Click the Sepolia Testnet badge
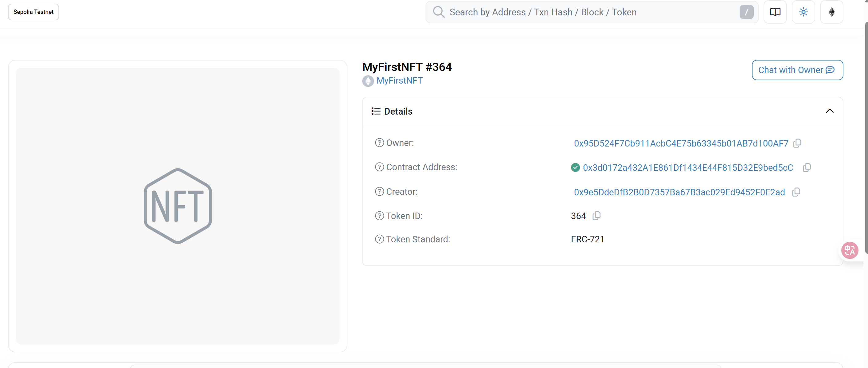Viewport: 868px width, 368px height. pos(33,12)
